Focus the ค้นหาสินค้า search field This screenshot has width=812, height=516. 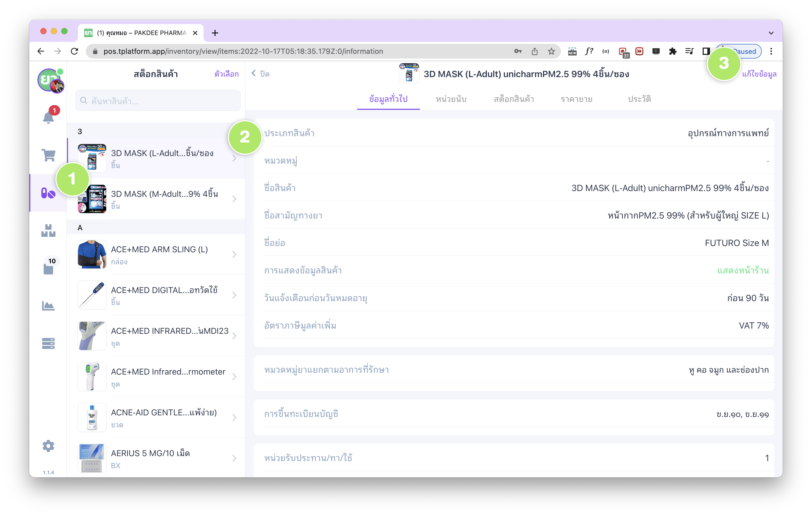pyautogui.click(x=158, y=101)
